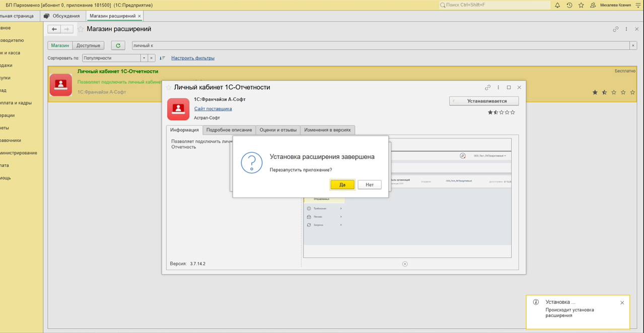Switch to the Обсуждения tab
Image resolution: width=644 pixels, height=333 pixels.
tap(62, 16)
